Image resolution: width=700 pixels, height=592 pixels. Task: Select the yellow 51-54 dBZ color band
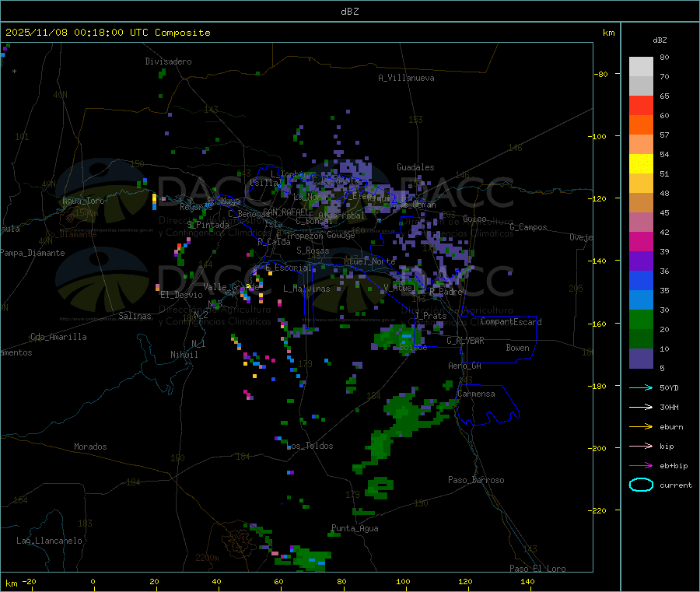point(641,164)
